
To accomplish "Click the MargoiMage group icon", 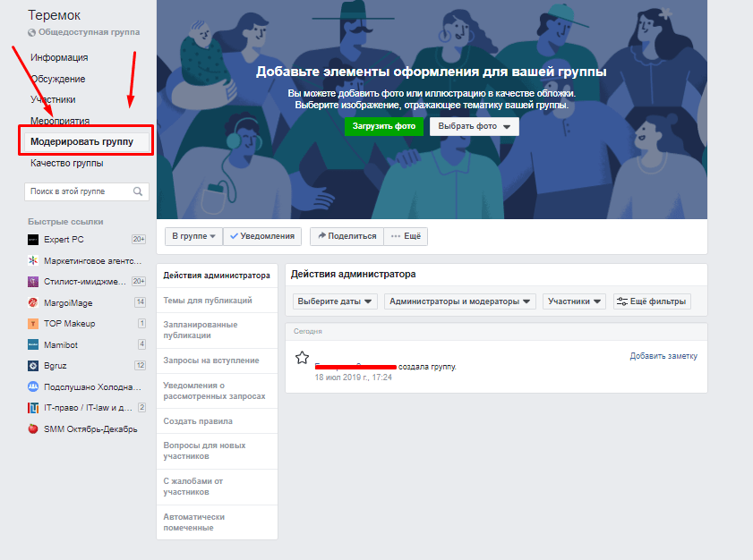I will point(33,302).
